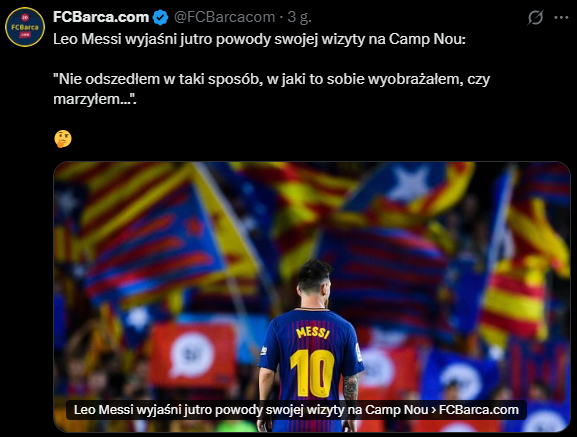The image size is (577, 437).
Task: Click the yellow number 10 on jersey
Action: point(312,373)
